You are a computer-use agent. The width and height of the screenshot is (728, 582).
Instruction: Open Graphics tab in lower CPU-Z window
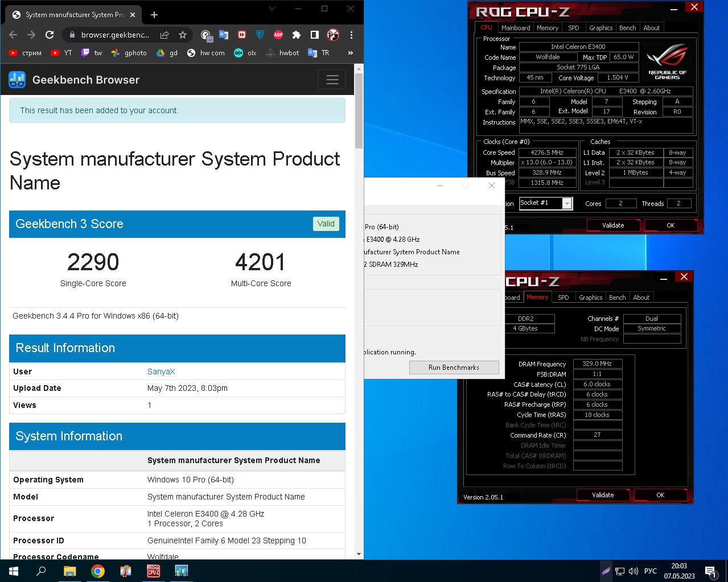(590, 298)
